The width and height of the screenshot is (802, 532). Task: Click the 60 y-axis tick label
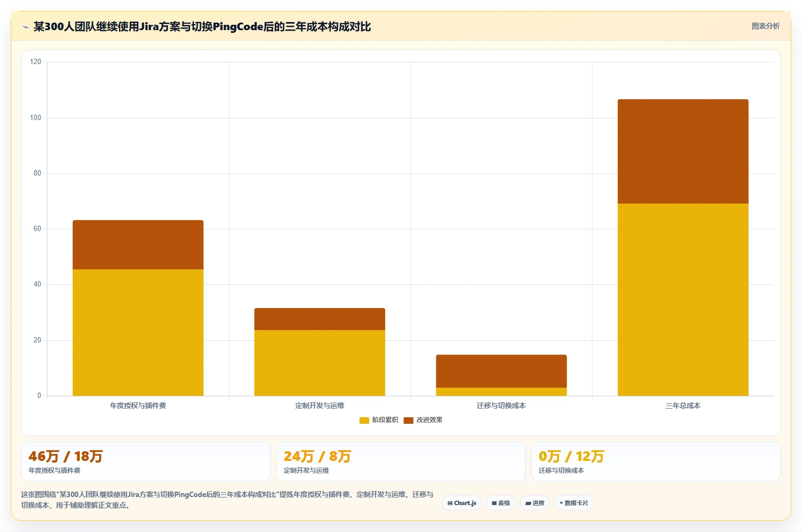37,229
